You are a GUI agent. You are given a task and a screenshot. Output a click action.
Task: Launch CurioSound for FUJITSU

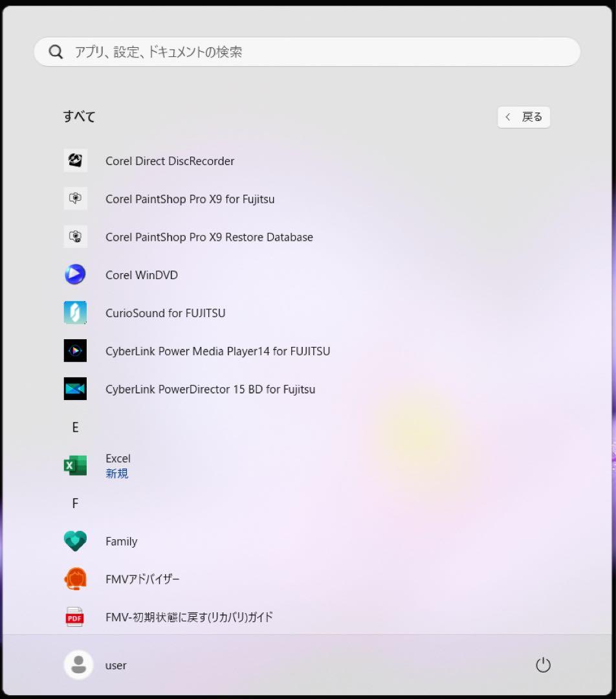[165, 313]
